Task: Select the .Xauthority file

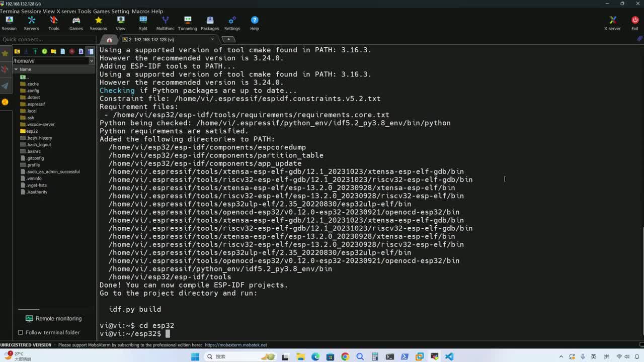Action: pos(33,192)
